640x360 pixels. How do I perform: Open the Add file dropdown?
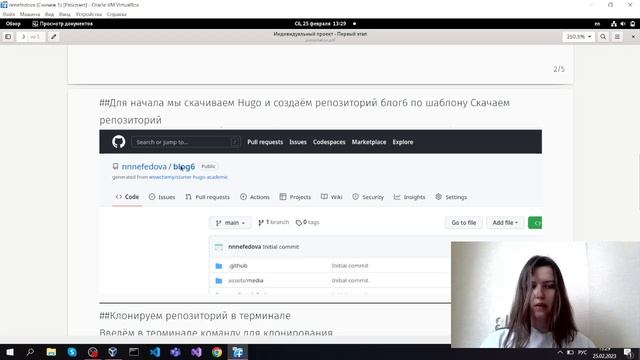tap(505, 223)
